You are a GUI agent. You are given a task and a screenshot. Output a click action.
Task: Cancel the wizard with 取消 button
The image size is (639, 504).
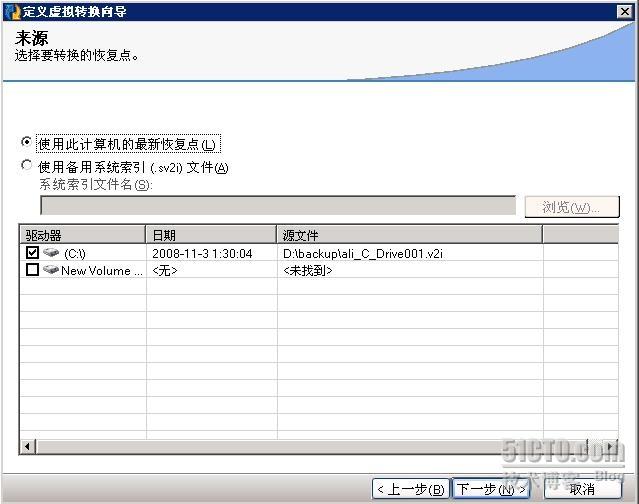583,489
